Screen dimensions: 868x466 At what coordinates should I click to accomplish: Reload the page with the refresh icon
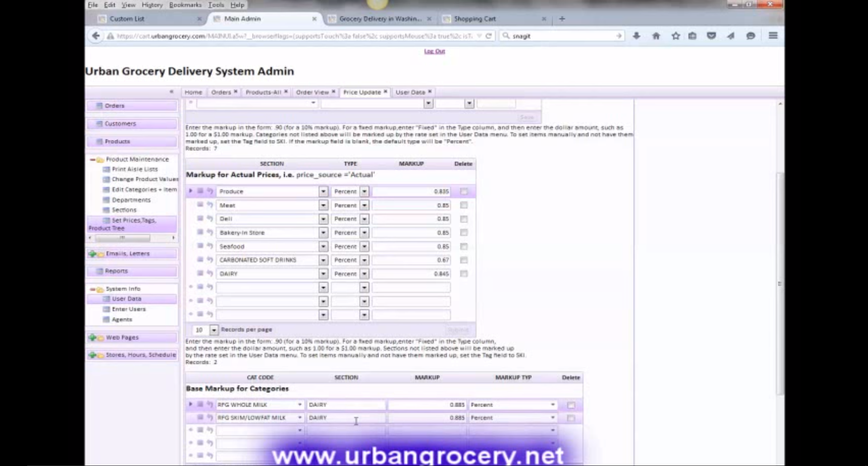click(x=489, y=36)
